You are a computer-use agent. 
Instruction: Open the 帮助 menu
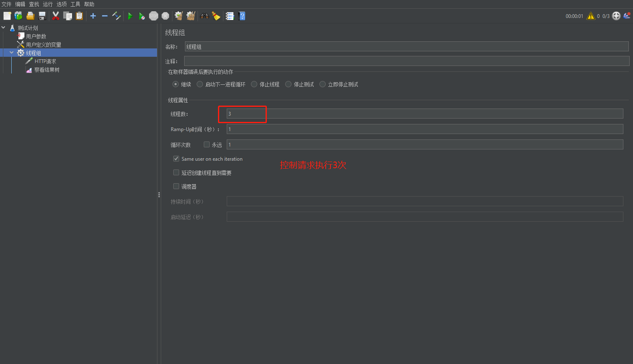point(89,4)
